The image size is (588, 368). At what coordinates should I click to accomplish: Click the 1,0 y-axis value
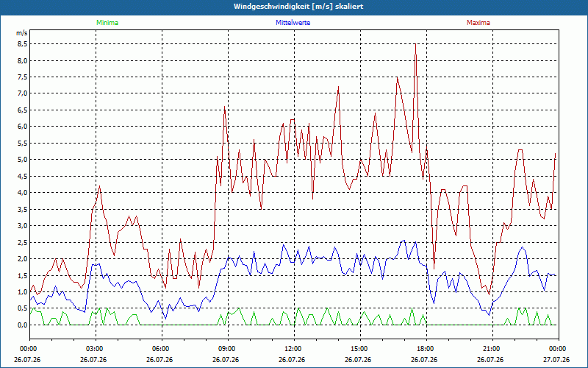click(23, 291)
